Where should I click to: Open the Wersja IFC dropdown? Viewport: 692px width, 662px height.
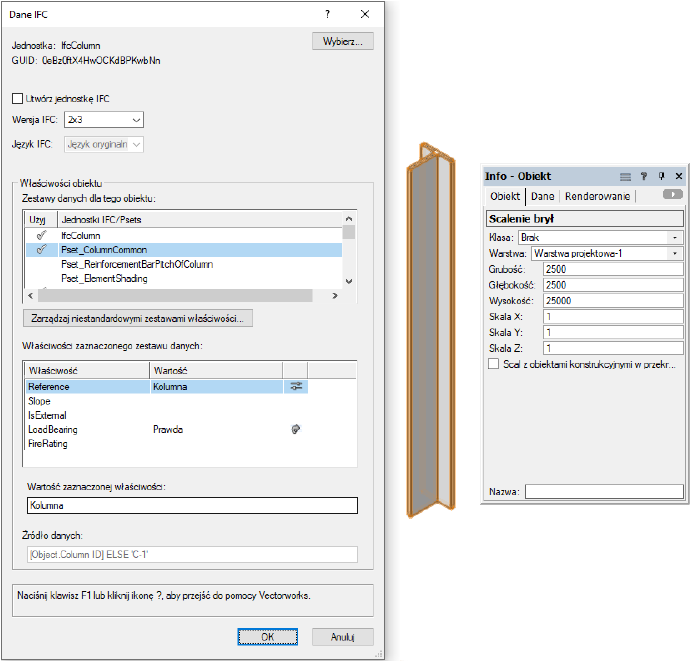tap(103, 120)
